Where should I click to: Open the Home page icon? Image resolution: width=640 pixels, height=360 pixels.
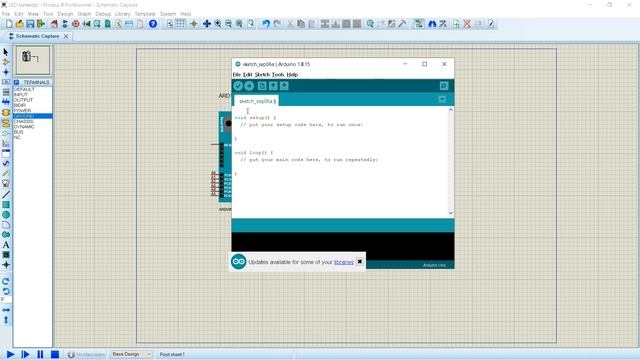(x=54, y=24)
